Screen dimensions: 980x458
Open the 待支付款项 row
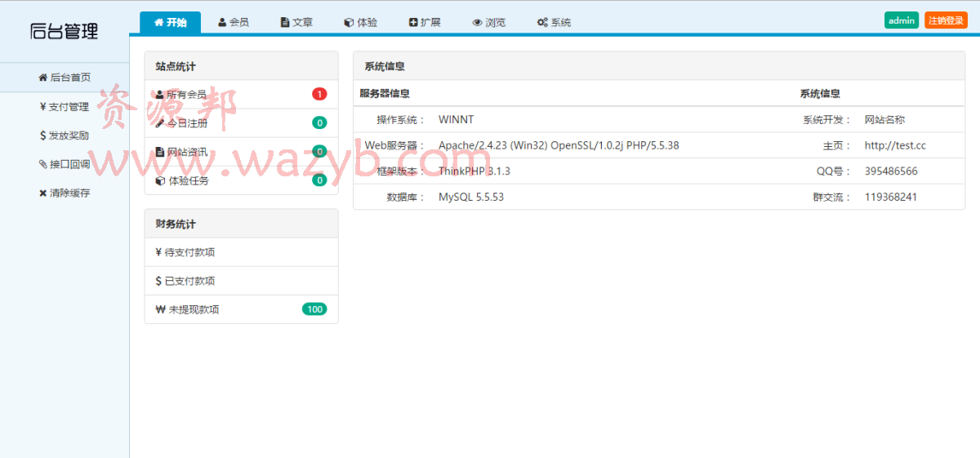coord(241,252)
